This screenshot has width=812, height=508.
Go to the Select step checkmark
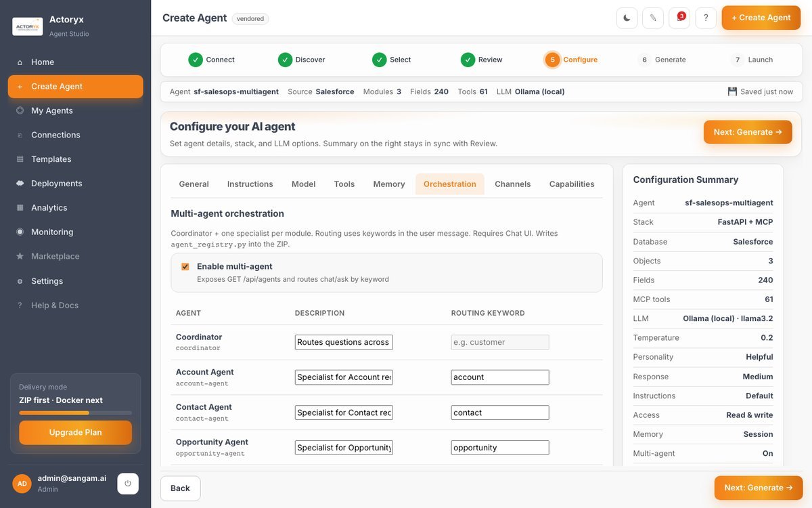[x=379, y=60]
